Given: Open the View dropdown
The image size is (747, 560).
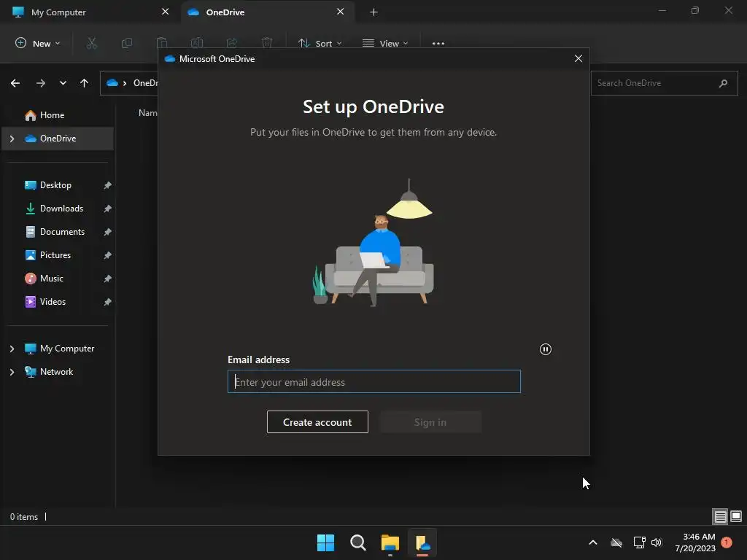Looking at the screenshot, I should (385, 43).
